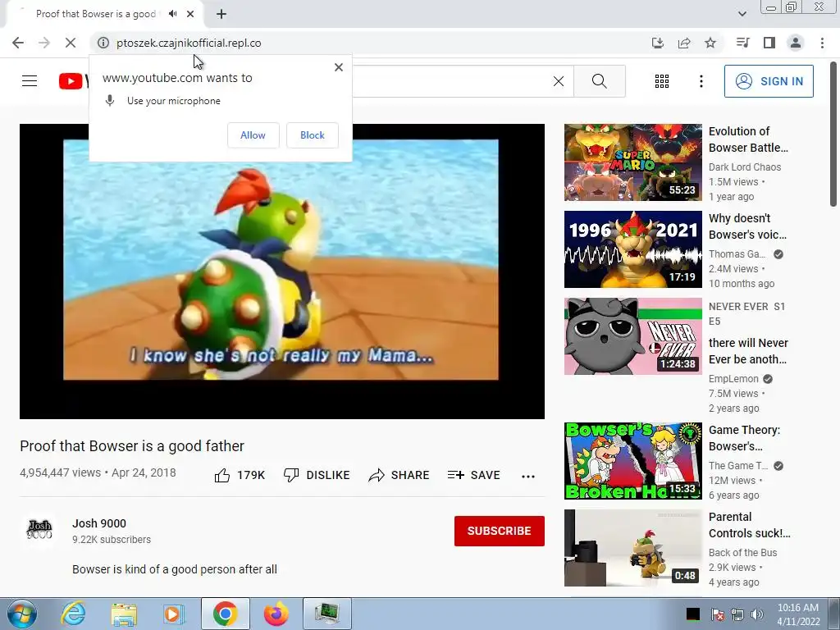Click the video player frame
Viewport: 840px width, 630px height.
(282, 271)
